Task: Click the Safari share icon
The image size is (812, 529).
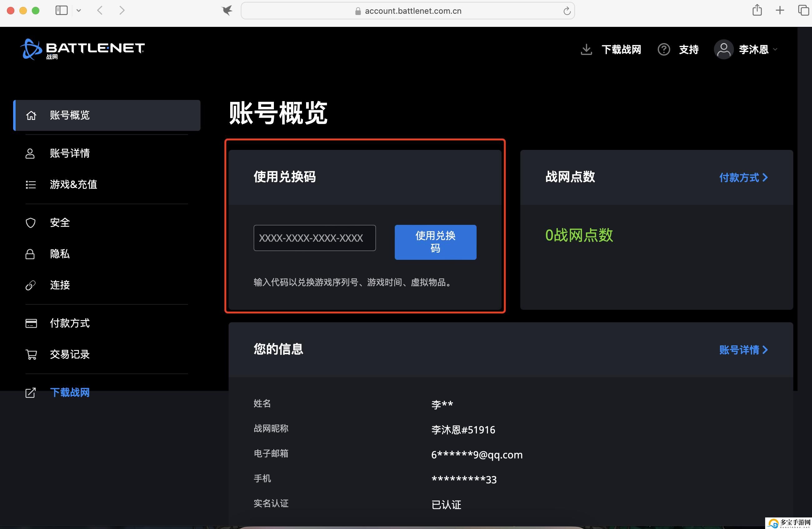Action: (x=757, y=10)
